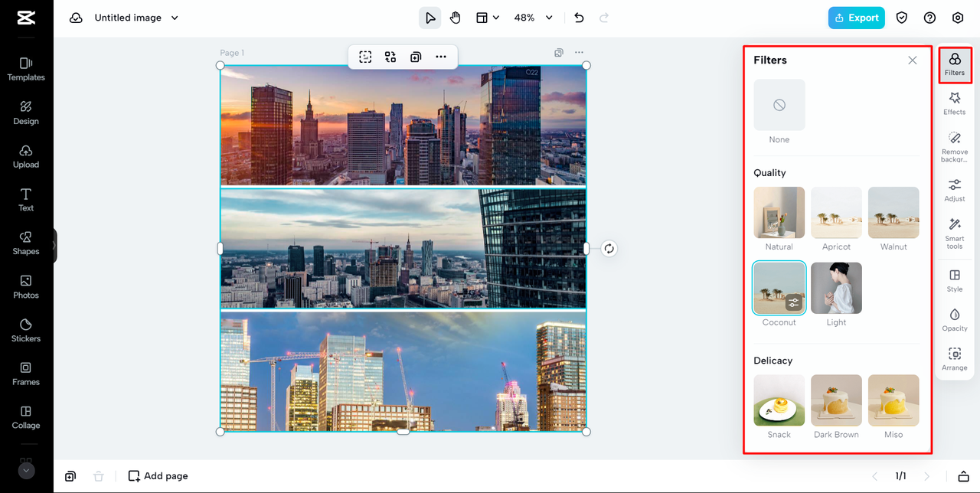
Task: Click the 1/1 page indicator
Action: pyautogui.click(x=901, y=476)
